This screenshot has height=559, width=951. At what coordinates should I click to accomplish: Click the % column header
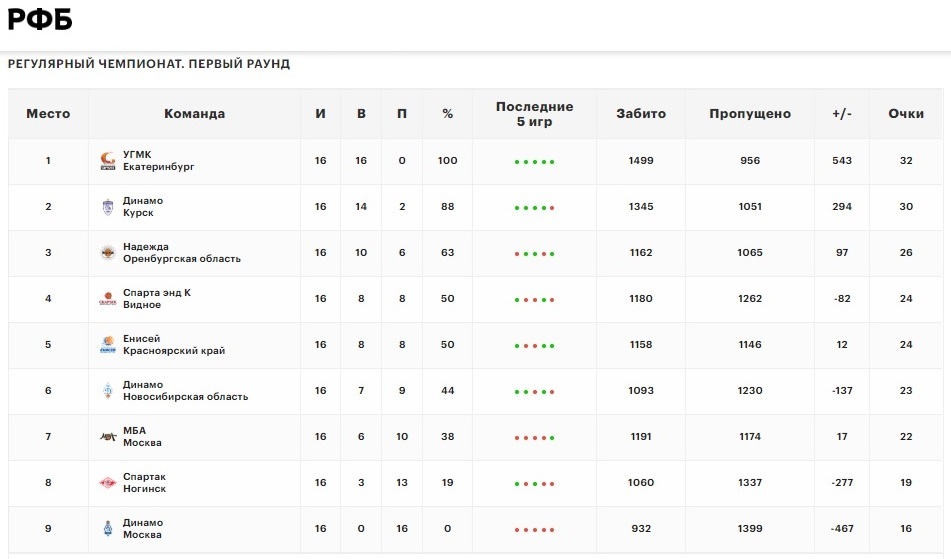coord(448,114)
